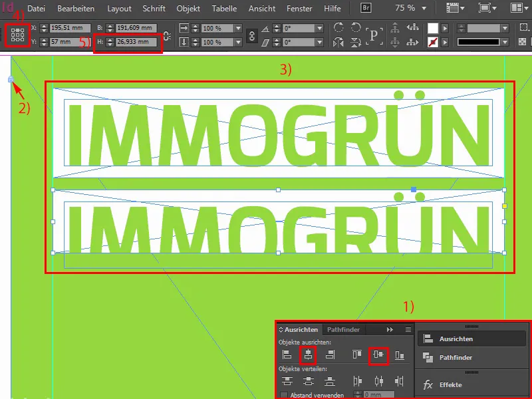
Task: Distribute objects by horizontal centers
Action: click(x=378, y=381)
